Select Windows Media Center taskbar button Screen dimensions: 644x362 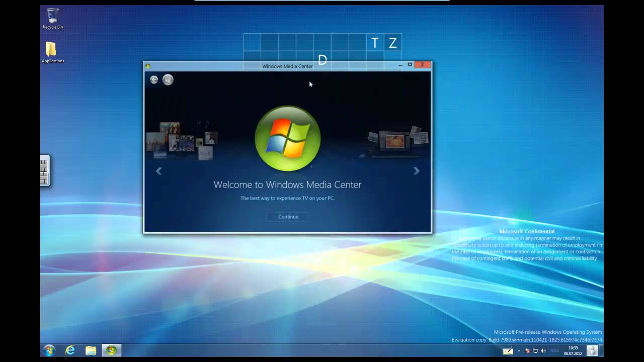(x=111, y=350)
